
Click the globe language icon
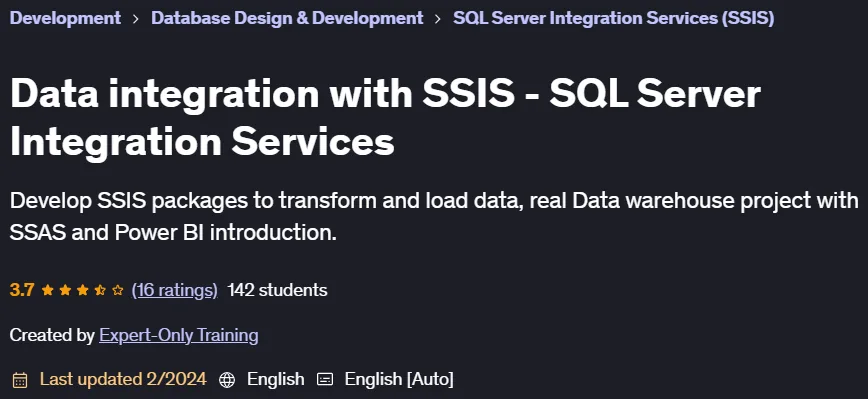227,380
